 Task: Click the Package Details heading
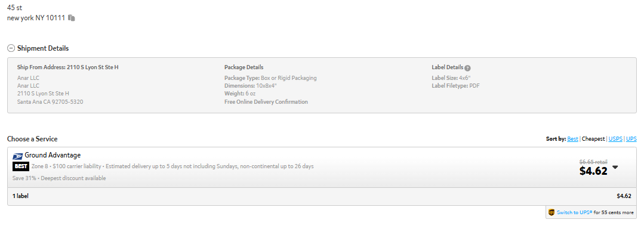[x=244, y=67]
